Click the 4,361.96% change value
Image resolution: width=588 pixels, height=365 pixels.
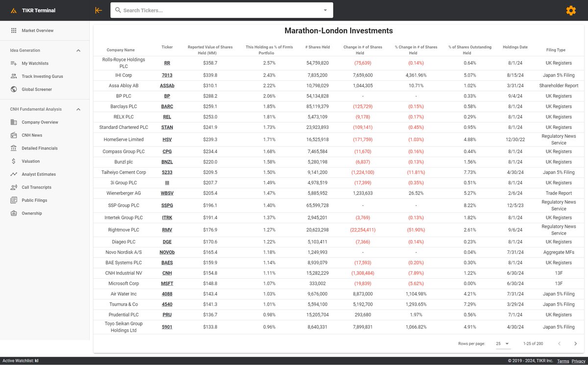pos(416,75)
